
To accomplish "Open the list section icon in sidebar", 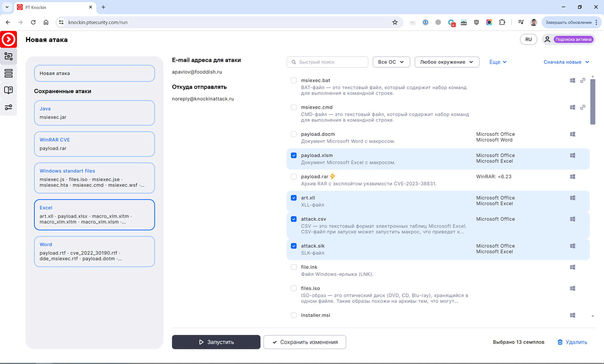I will click(x=9, y=73).
